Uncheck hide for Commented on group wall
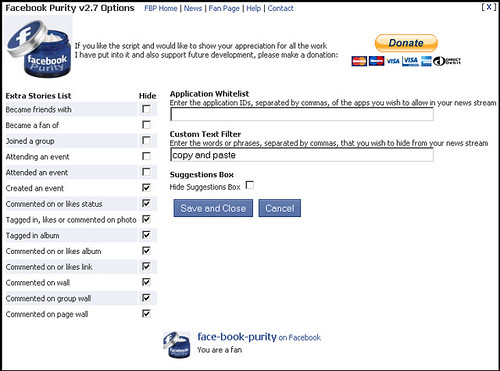The image size is (500, 371). coord(146,298)
